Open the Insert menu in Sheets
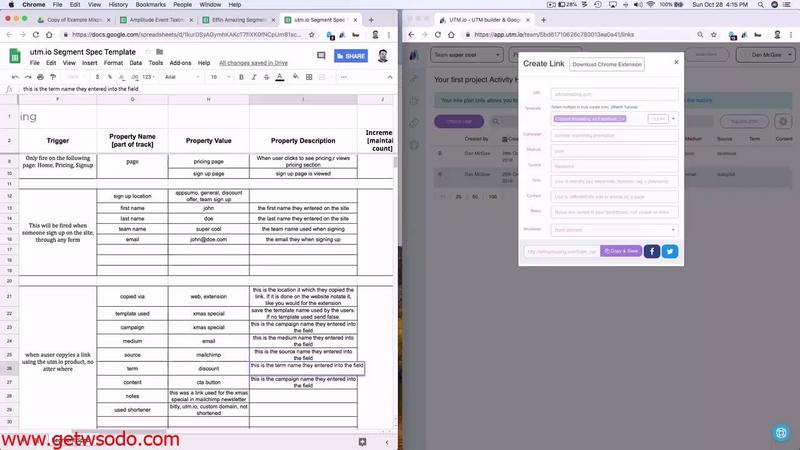 pyautogui.click(x=89, y=63)
